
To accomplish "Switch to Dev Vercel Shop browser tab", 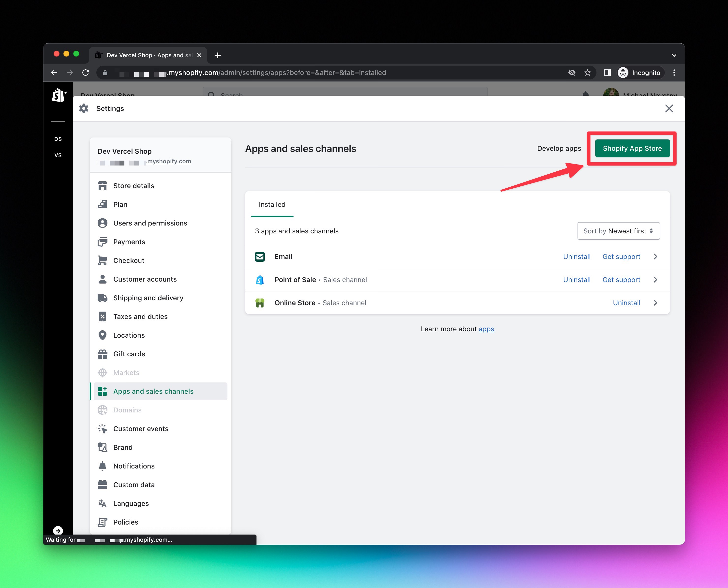I will [x=148, y=55].
